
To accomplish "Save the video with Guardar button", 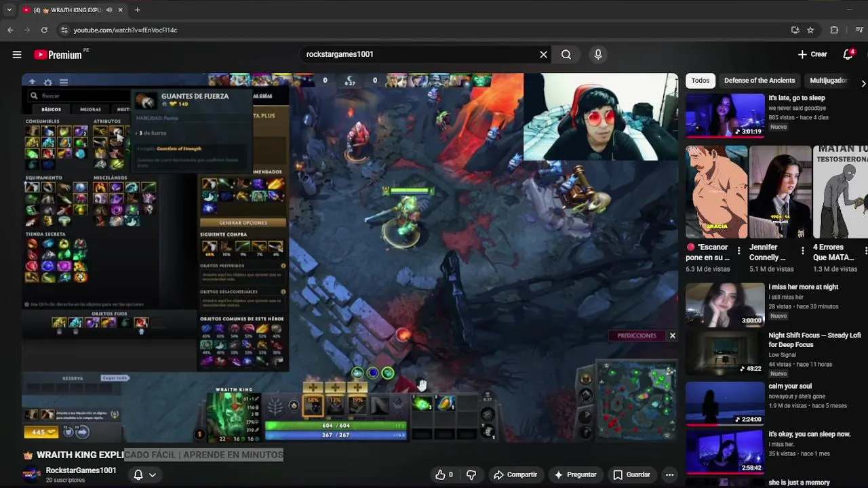I will pos(631,475).
